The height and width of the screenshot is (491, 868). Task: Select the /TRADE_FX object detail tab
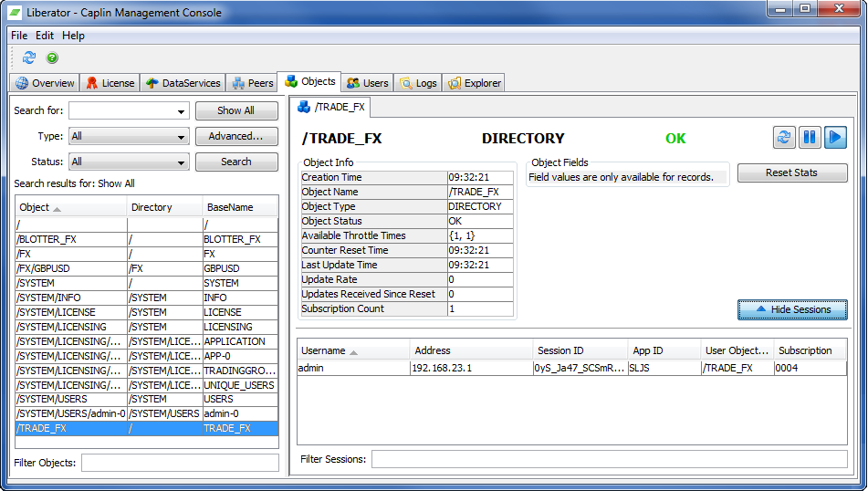click(331, 107)
